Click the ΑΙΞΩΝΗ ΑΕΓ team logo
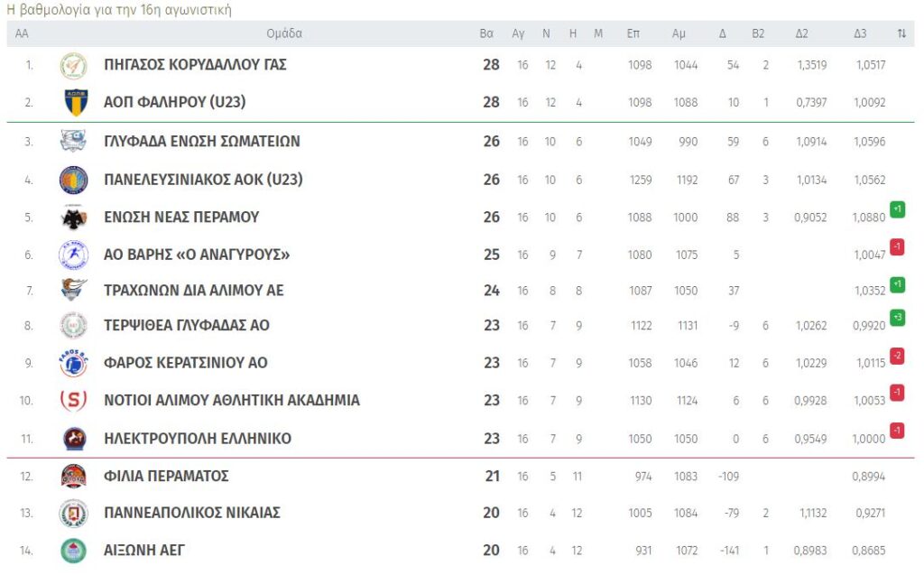 (73, 550)
